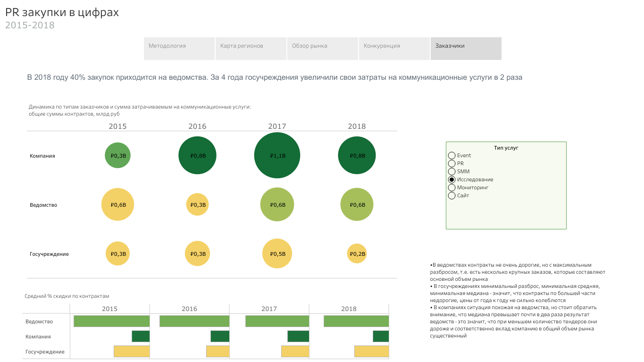This screenshot has width=644, height=362.
Task: Select the dark green Компания bar for 2018
Action: 381,337
